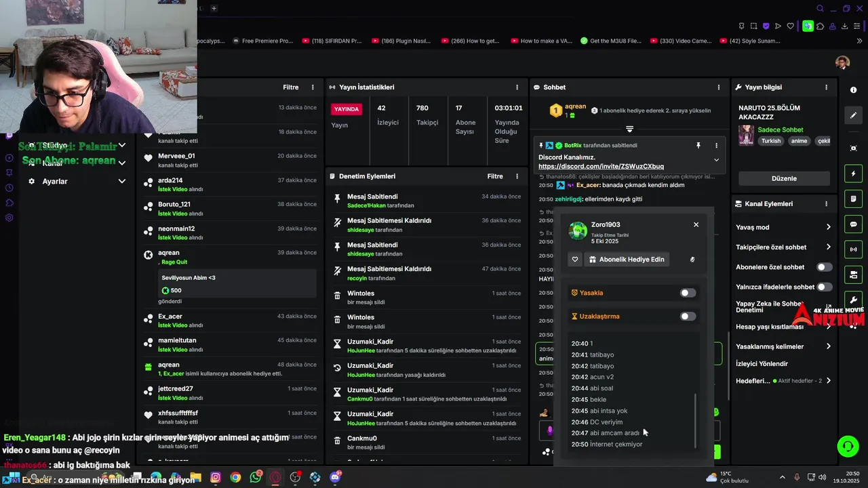The height and width of the screenshot is (488, 868).
Task: Toggle the Yasakla switch
Action: (x=688, y=293)
